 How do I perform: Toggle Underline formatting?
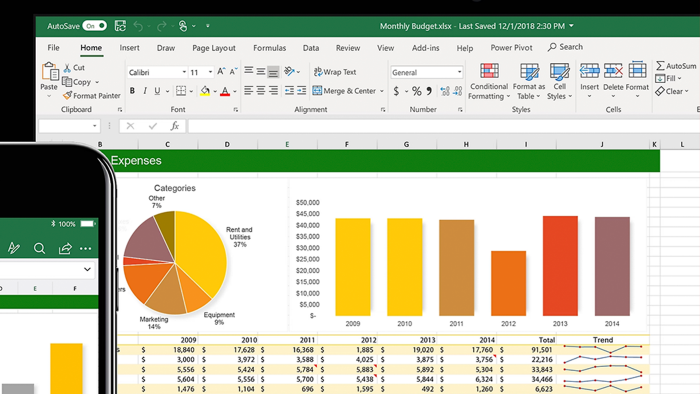point(157,91)
